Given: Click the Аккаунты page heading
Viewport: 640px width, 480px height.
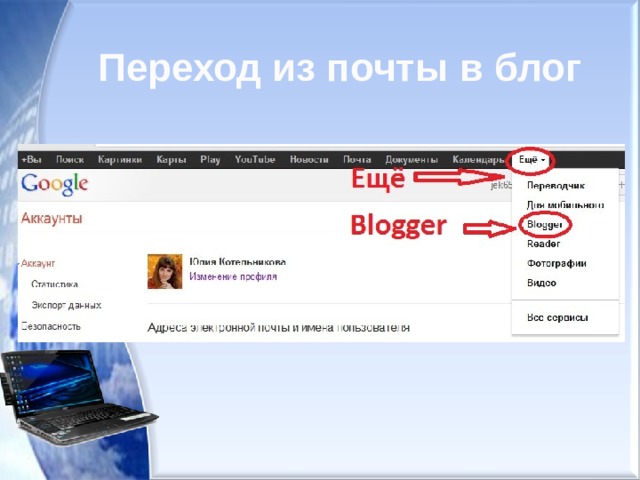Looking at the screenshot, I should [52, 218].
